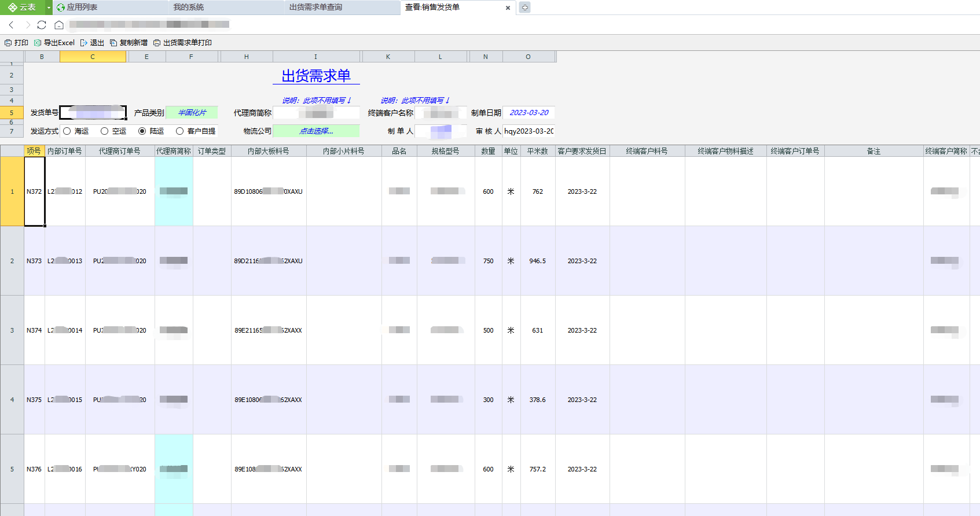Viewport: 980px width, 516px height.
Task: Click the 发货单号 input field
Action: (x=93, y=112)
